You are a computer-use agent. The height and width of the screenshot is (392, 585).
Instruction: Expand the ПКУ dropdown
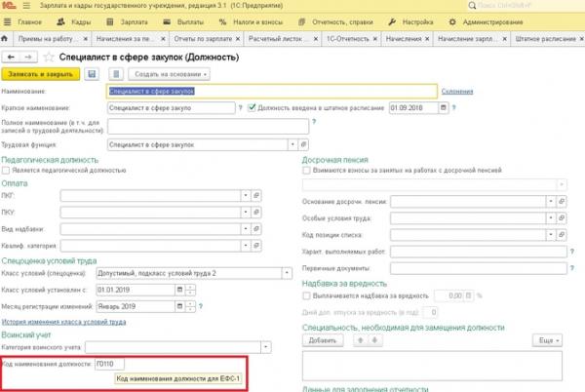(x=245, y=212)
